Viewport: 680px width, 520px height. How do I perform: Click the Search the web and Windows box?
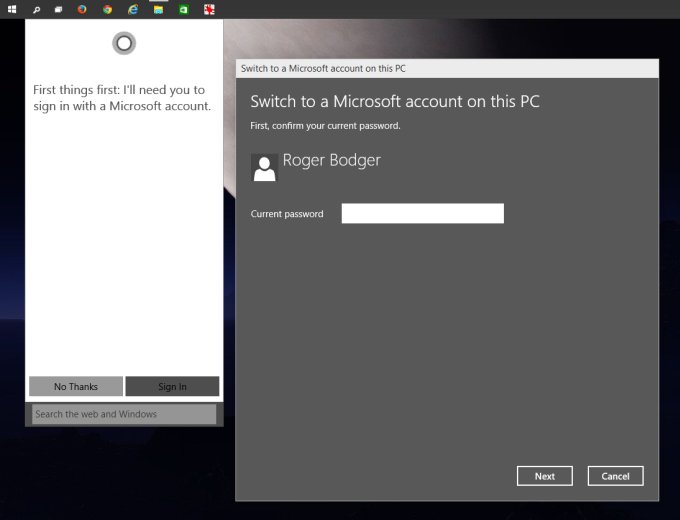click(124, 414)
